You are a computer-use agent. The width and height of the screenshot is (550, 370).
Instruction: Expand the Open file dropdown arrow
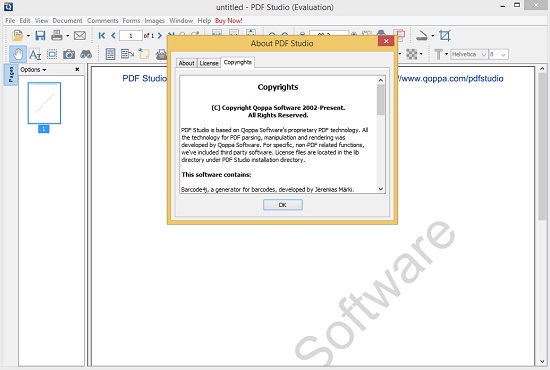click(28, 36)
